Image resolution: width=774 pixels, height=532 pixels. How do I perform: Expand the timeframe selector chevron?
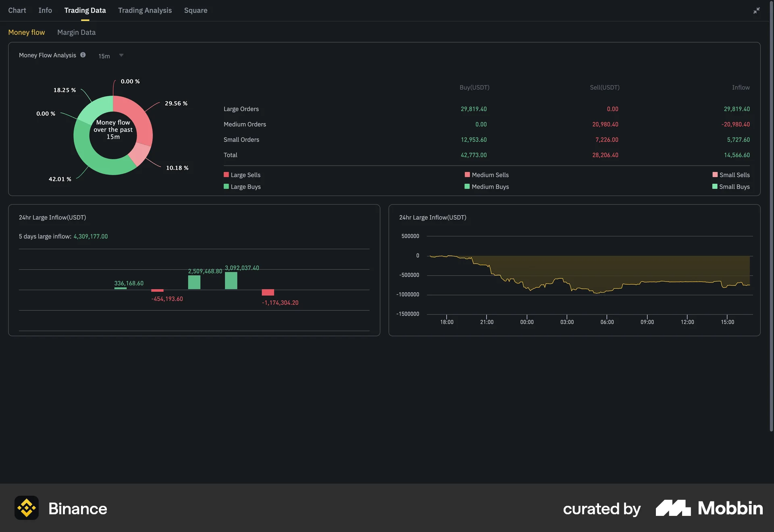(x=121, y=56)
